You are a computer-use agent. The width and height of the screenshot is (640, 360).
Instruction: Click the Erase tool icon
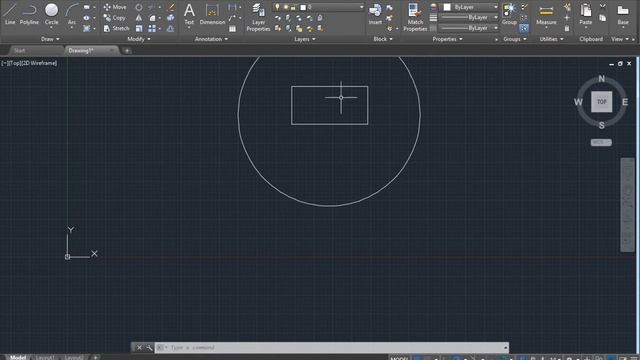pos(171,7)
